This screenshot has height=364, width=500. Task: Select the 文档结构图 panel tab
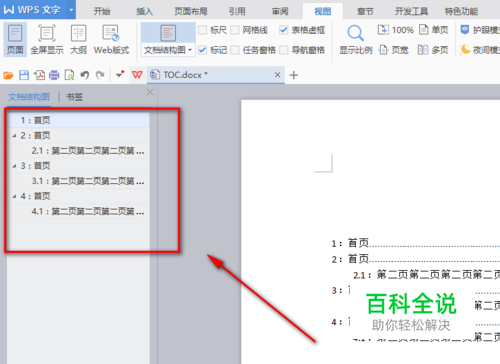pos(29,97)
